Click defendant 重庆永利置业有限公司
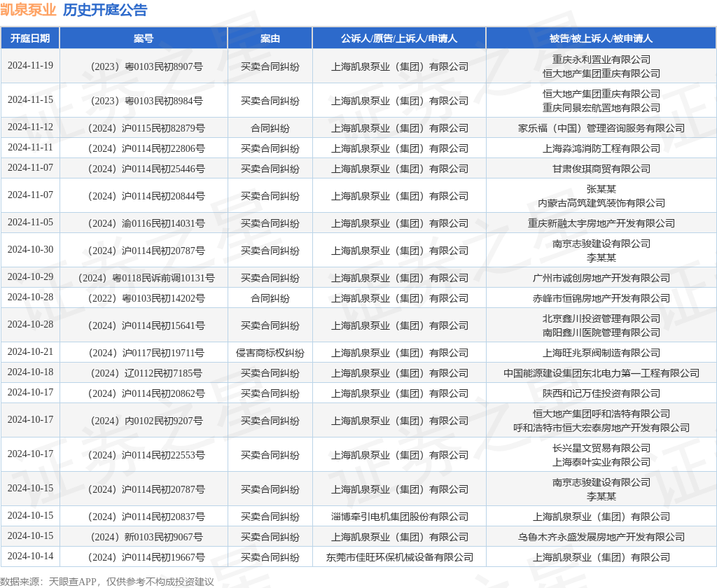Screen dimensions: 717x588 [x=601, y=59]
